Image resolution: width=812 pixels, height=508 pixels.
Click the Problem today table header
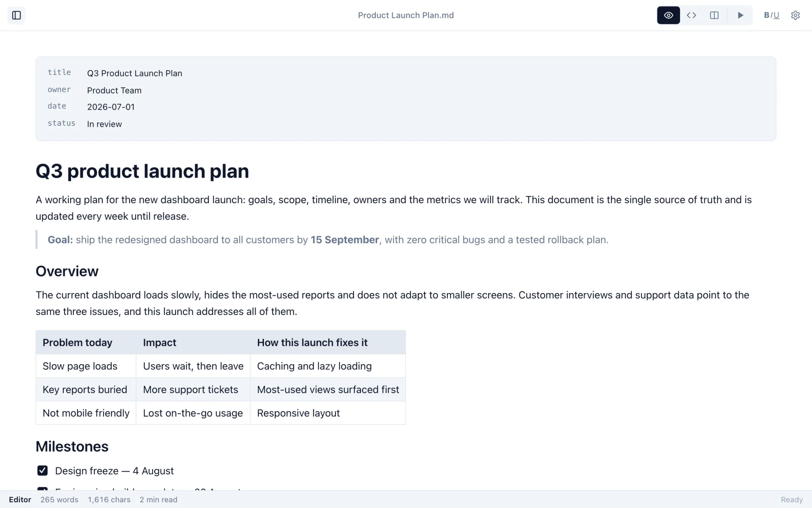click(86, 343)
